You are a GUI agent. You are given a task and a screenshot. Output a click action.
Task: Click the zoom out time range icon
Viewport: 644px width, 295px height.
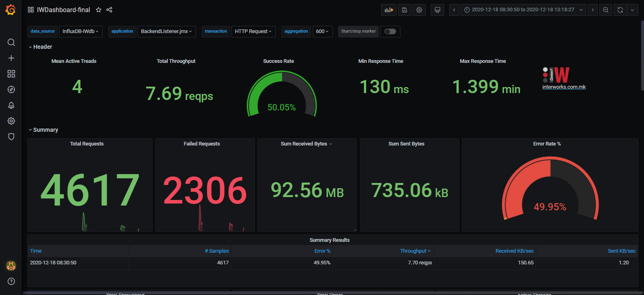[605, 10]
